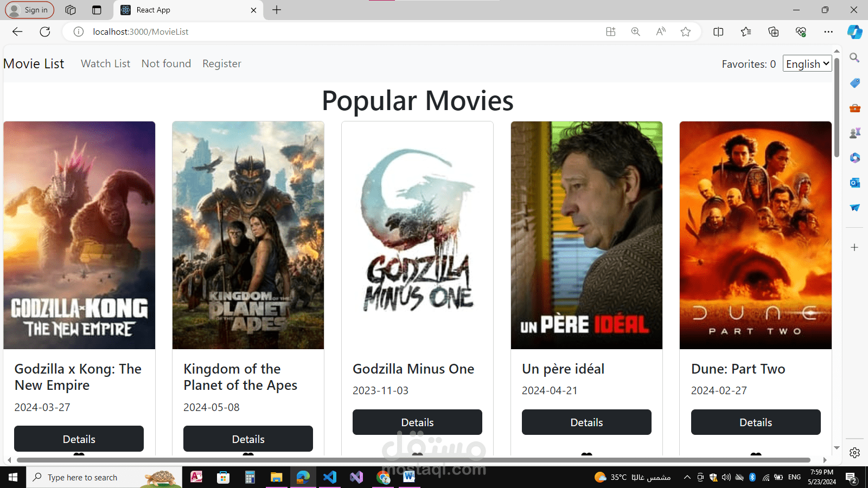Viewport: 868px width, 488px height.
Task: Open the browser zoom control
Action: tap(636, 31)
